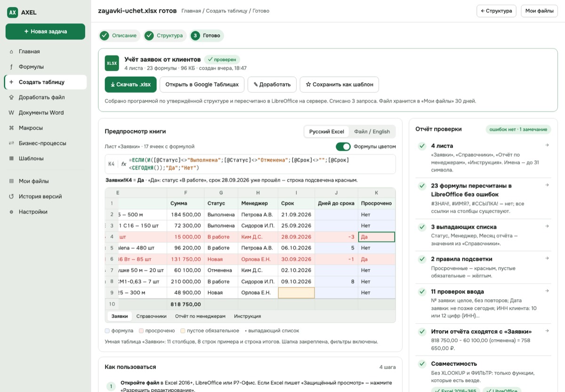Switch to the Заявки sheet tab
This screenshot has width=565, height=392.
[x=120, y=316]
